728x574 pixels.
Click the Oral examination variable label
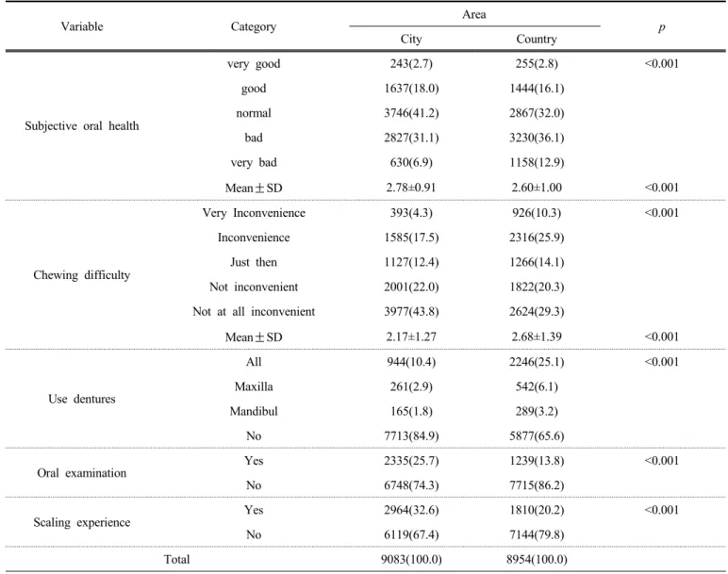pyautogui.click(x=82, y=473)
